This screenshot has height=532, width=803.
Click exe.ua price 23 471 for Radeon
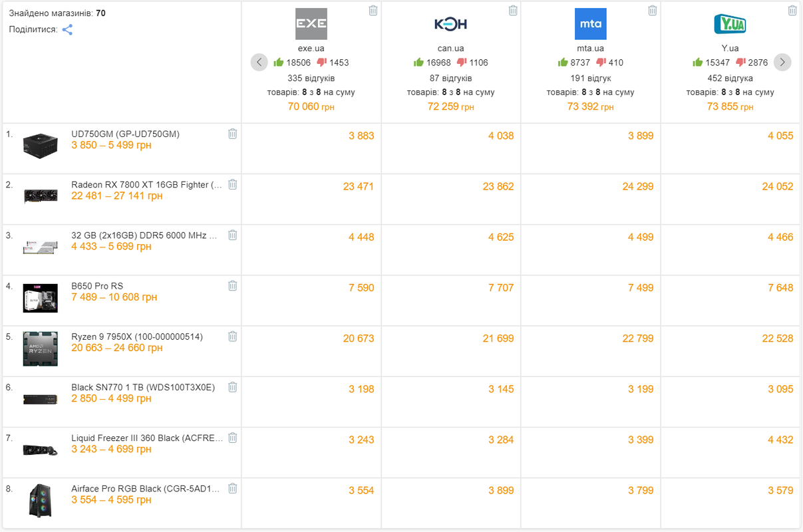[359, 187]
